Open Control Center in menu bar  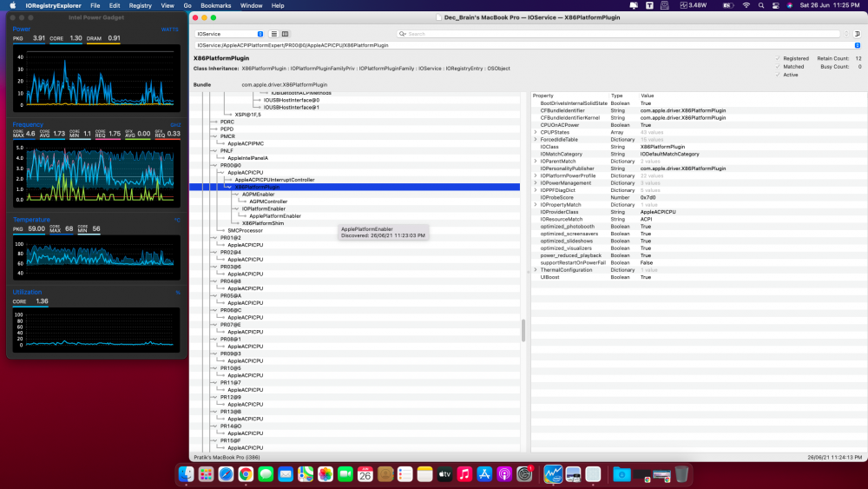[x=775, y=5]
